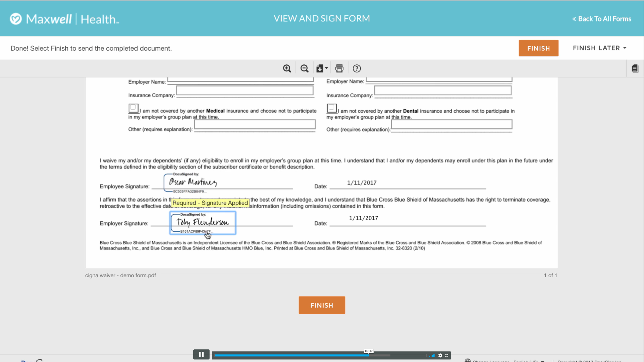Viewport: 644px width, 362px height.
Task: Seek along the video progress bar
Action: click(302, 355)
